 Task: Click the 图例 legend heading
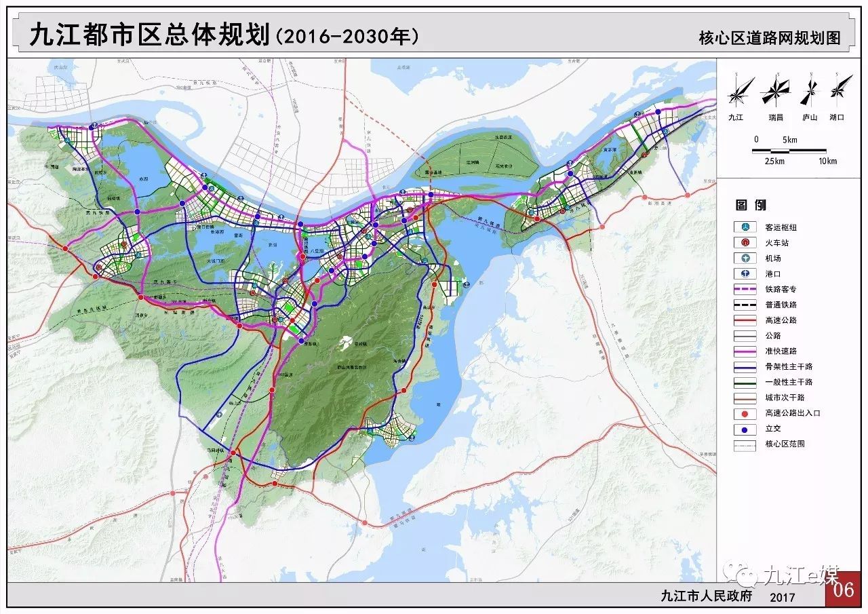[x=751, y=205]
